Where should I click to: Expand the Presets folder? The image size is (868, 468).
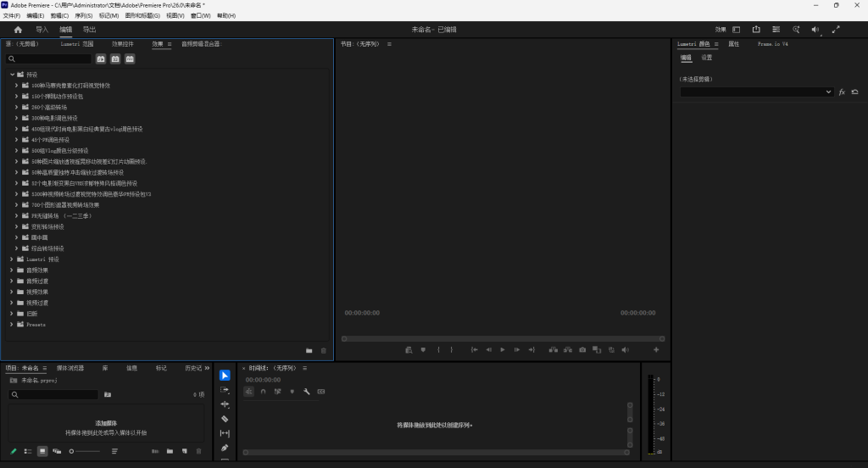click(12, 325)
